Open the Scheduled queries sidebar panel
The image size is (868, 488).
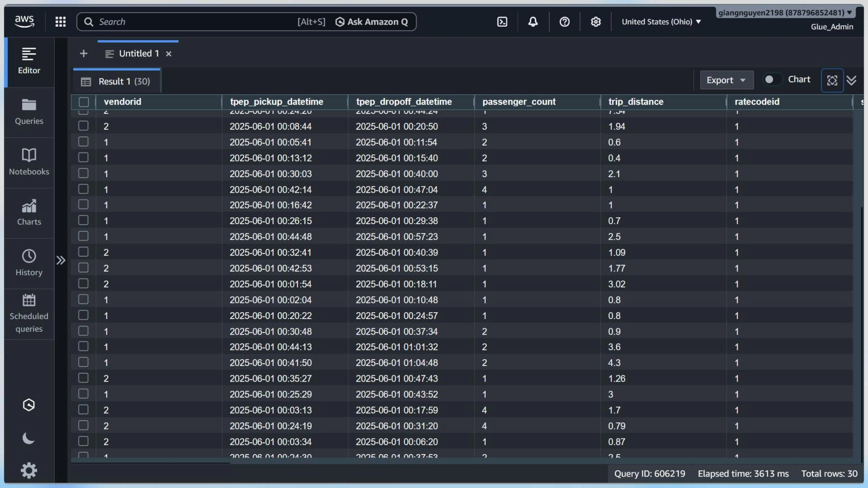click(x=29, y=314)
